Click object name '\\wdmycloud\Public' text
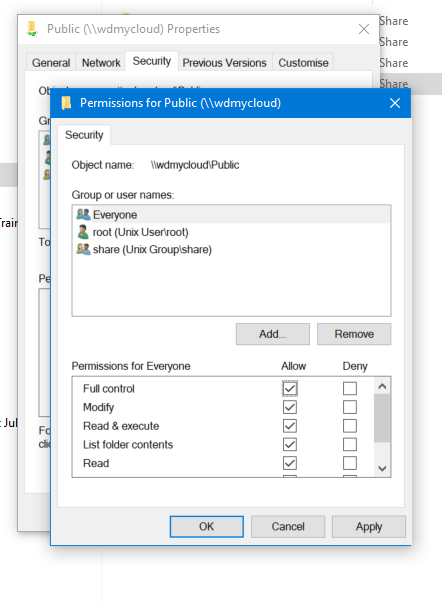This screenshot has width=442, height=604. (x=195, y=165)
